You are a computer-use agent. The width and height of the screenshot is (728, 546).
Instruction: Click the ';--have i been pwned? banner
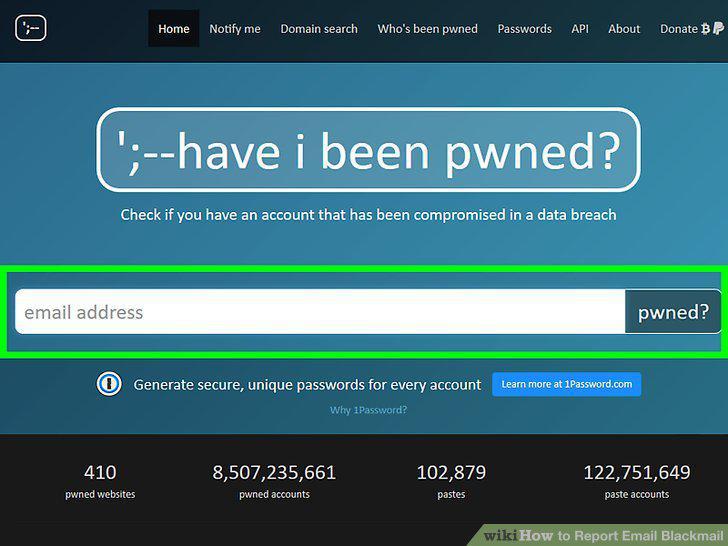(x=369, y=150)
